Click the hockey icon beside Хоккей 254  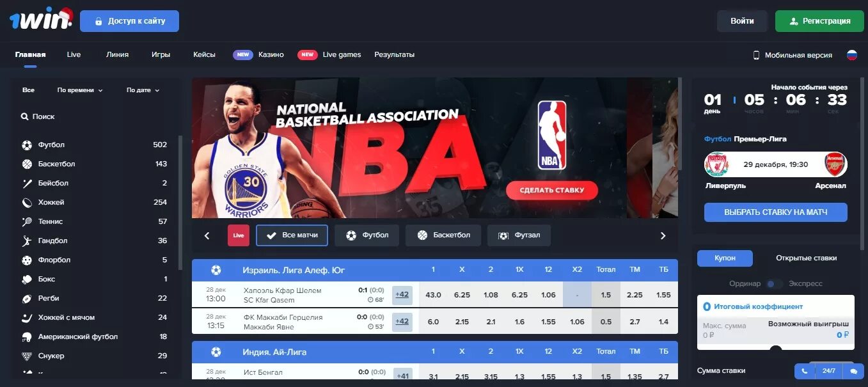pos(27,203)
